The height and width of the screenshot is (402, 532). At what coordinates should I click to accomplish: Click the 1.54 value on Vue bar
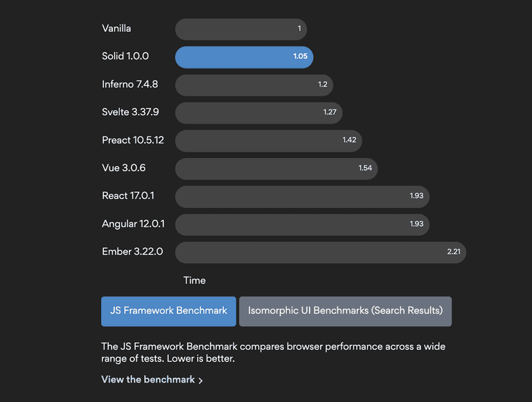(365, 168)
